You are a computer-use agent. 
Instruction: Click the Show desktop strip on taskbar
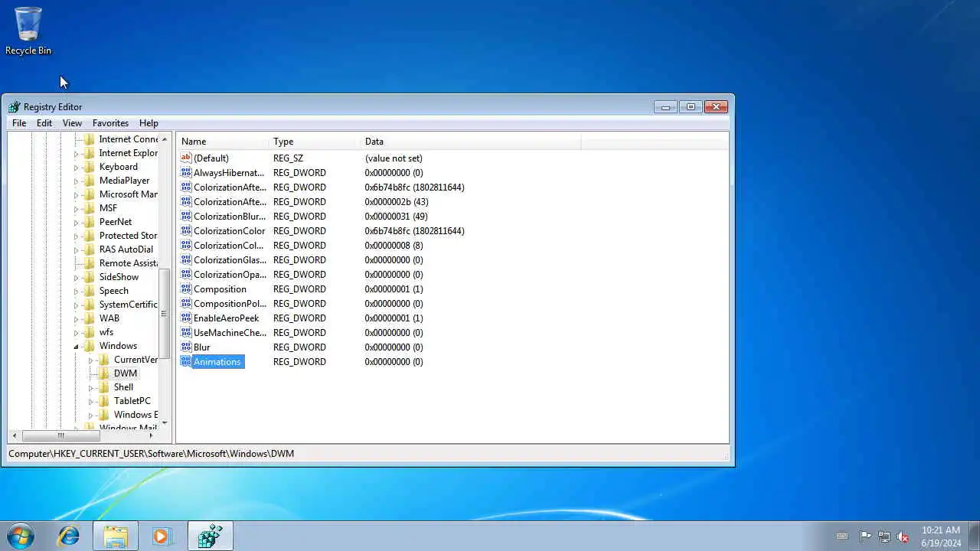[x=974, y=536]
